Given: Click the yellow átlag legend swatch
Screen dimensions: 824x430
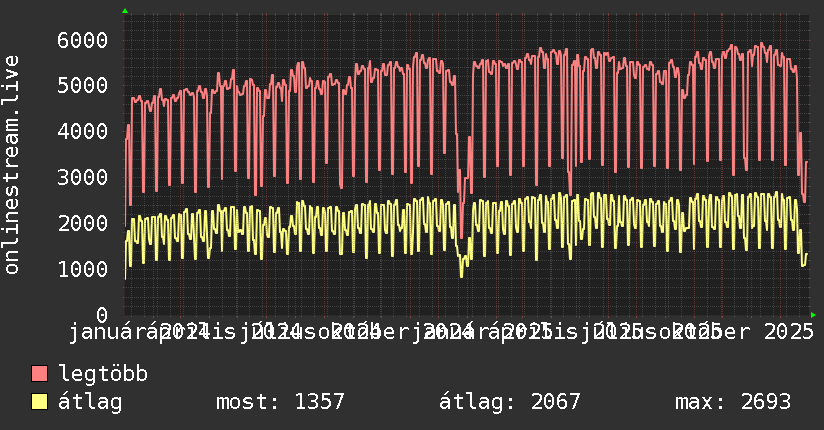Looking at the screenshot, I should pyautogui.click(x=40, y=402).
